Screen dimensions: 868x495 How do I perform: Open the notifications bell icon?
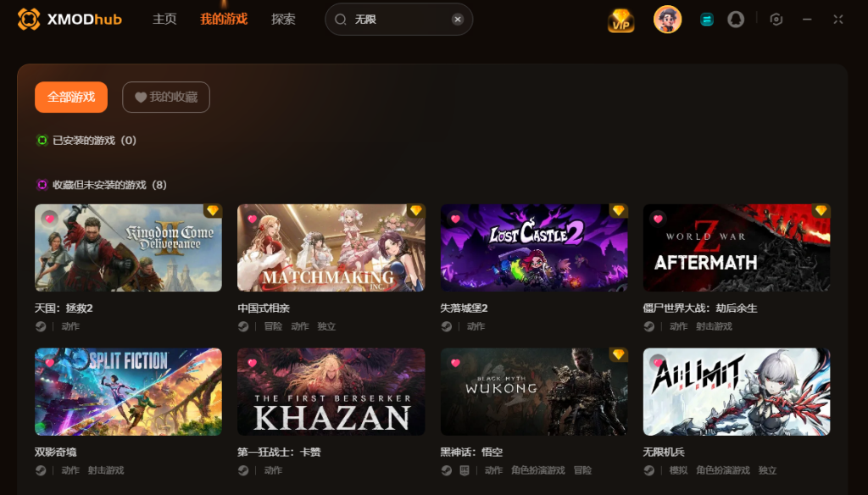(x=736, y=19)
